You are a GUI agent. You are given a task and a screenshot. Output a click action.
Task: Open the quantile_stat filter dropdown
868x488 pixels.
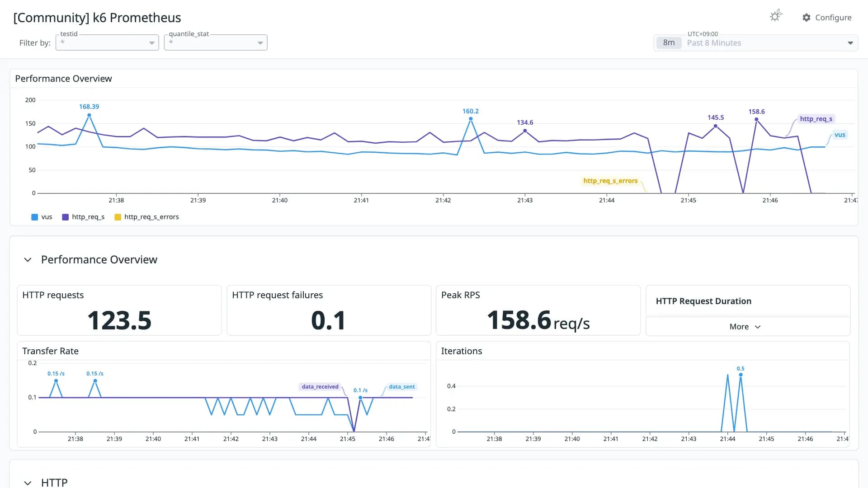point(216,42)
